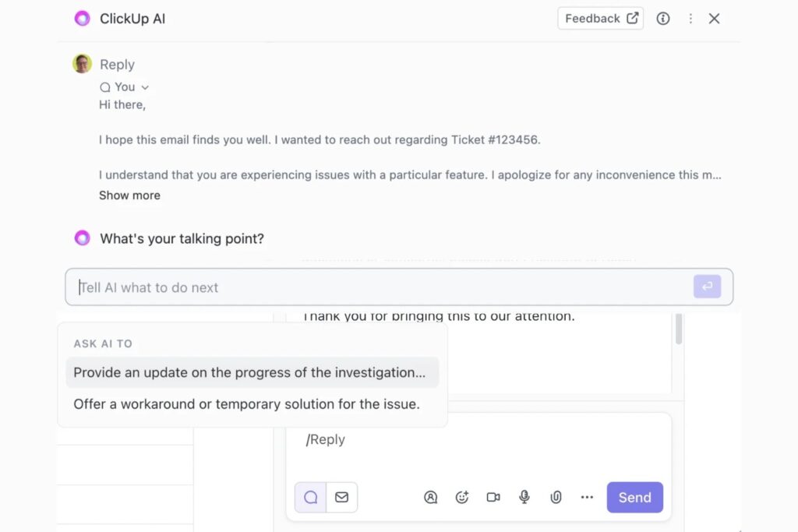798x532 pixels.
Task: Switch to comment mode toggle
Action: point(311,497)
